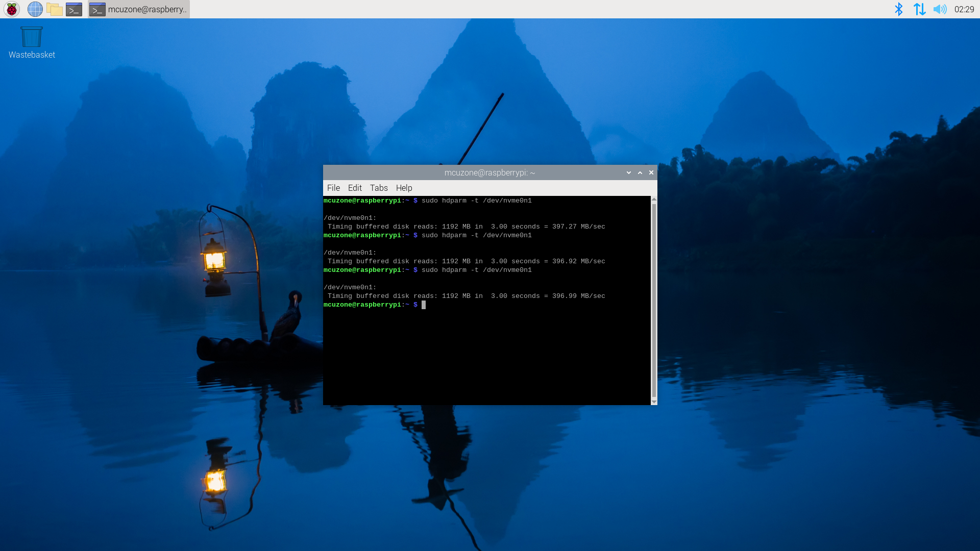Click the mcuzone@raspberry taskbar window button
The image size is (980, 551).
(x=139, y=9)
